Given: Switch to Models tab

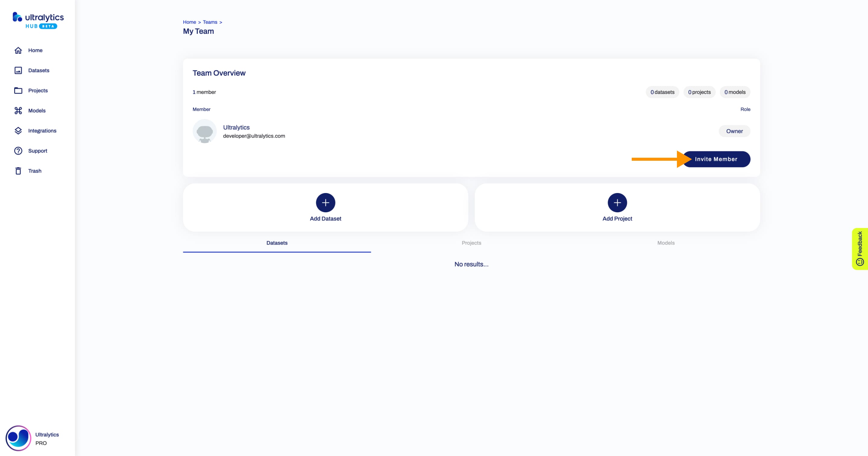Looking at the screenshot, I should [665, 243].
